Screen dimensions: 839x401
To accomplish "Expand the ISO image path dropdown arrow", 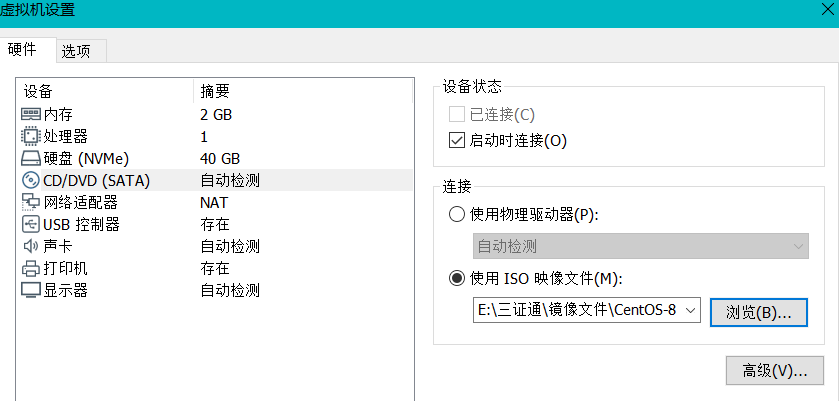I will click(x=690, y=310).
